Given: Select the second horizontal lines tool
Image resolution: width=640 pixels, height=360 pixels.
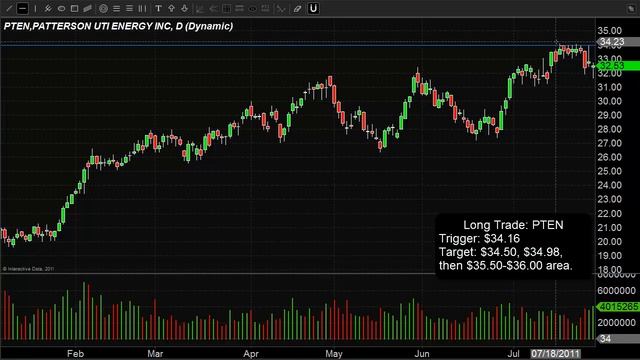Looking at the screenshot, I should [129, 8].
